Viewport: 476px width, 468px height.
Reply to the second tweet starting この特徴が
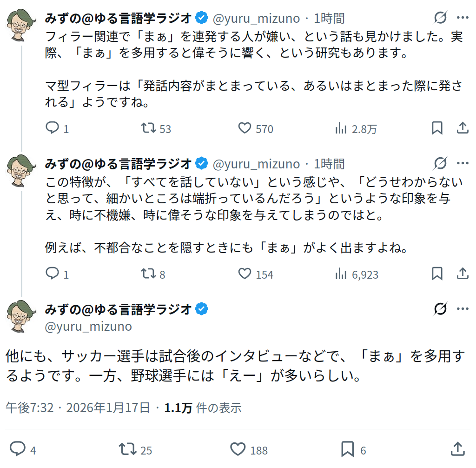[52, 274]
